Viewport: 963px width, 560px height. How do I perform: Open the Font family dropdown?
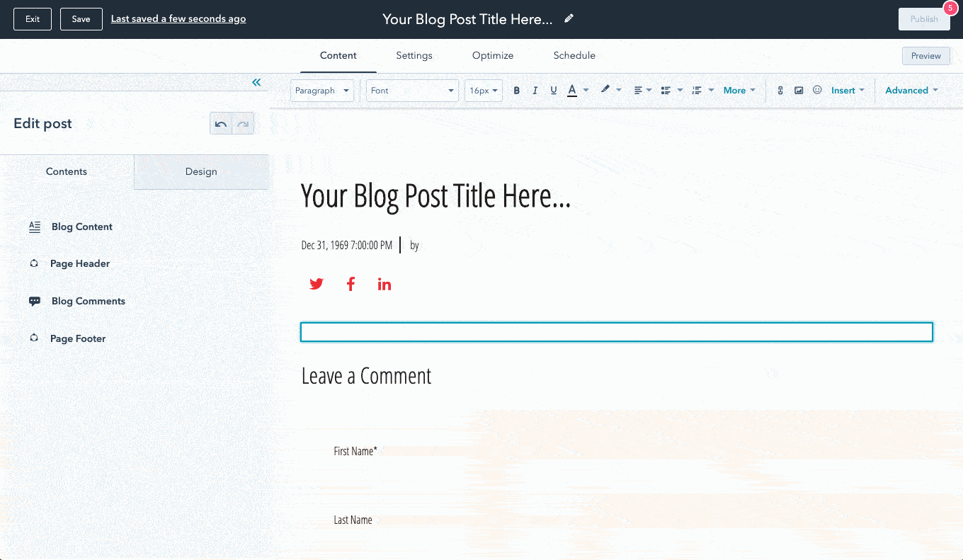[412, 91]
